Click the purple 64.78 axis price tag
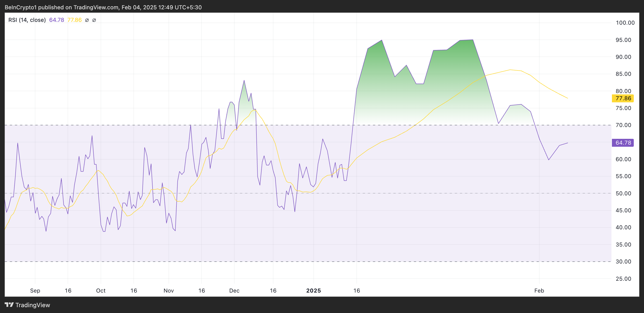The width and height of the screenshot is (644, 313). 623,143
